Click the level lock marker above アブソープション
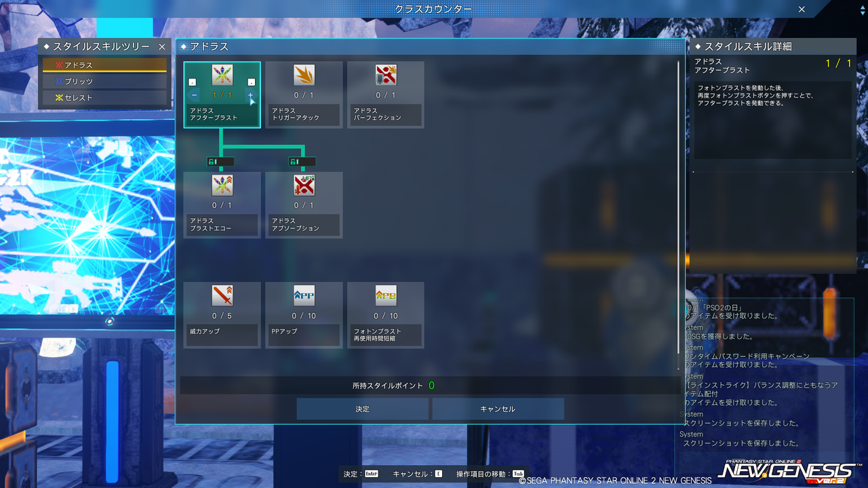868x488 pixels. 302,162
